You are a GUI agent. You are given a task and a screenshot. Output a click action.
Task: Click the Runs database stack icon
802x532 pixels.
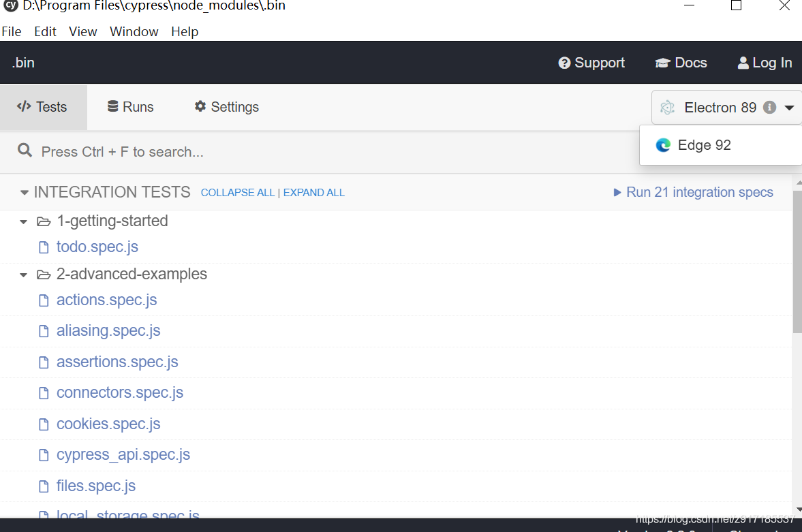pos(112,106)
